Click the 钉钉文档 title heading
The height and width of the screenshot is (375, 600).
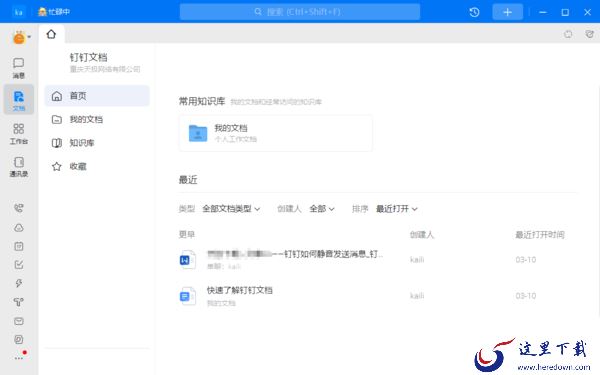[88, 57]
